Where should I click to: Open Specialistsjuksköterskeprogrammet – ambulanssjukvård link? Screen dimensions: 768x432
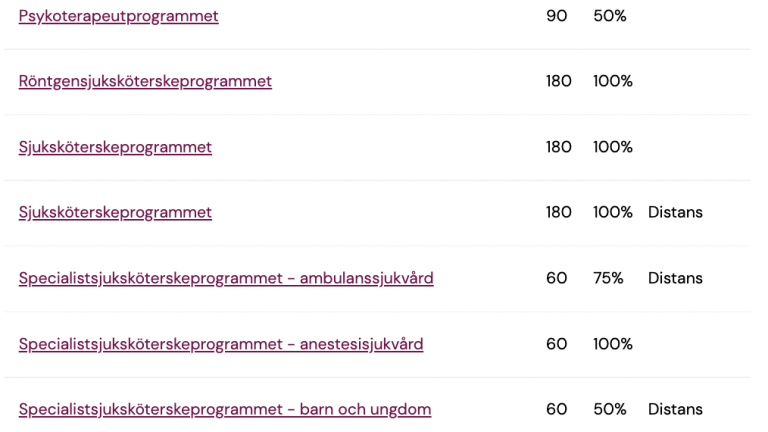tap(226, 278)
